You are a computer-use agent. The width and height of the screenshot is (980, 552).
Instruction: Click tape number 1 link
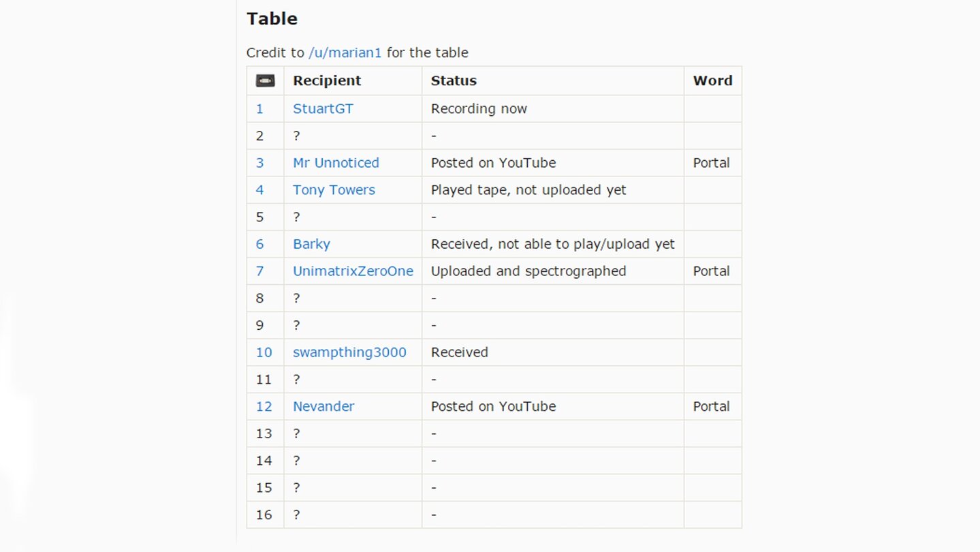[259, 108]
